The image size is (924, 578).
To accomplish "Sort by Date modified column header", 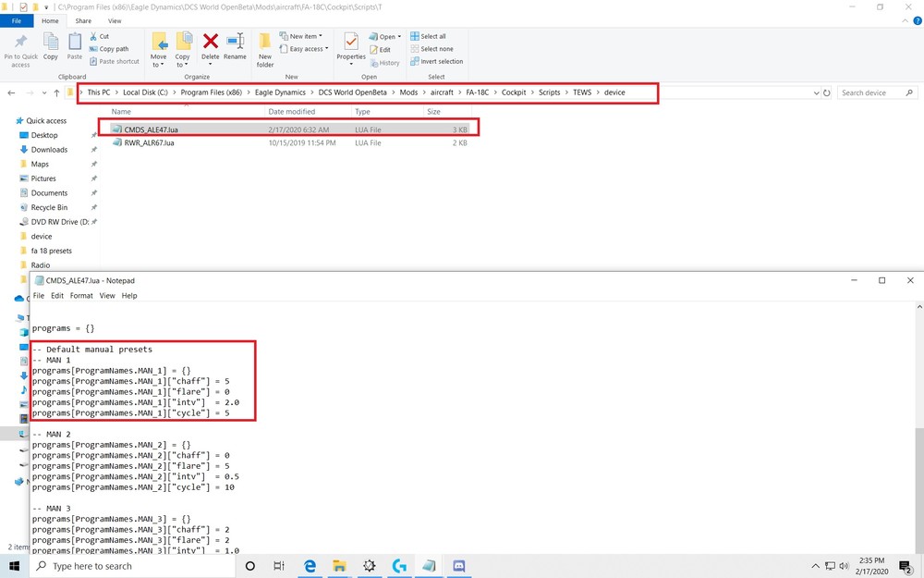I will click(x=292, y=112).
